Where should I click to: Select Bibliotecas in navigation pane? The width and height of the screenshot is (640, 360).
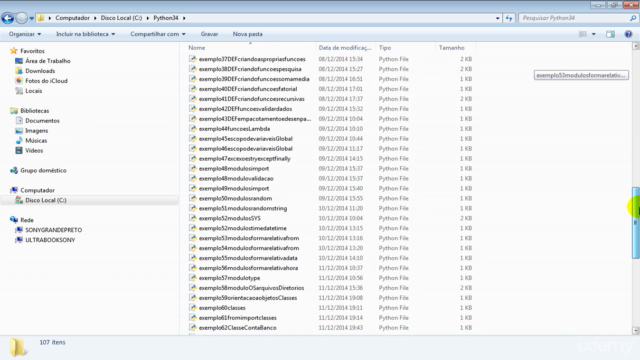pyautogui.click(x=35, y=111)
